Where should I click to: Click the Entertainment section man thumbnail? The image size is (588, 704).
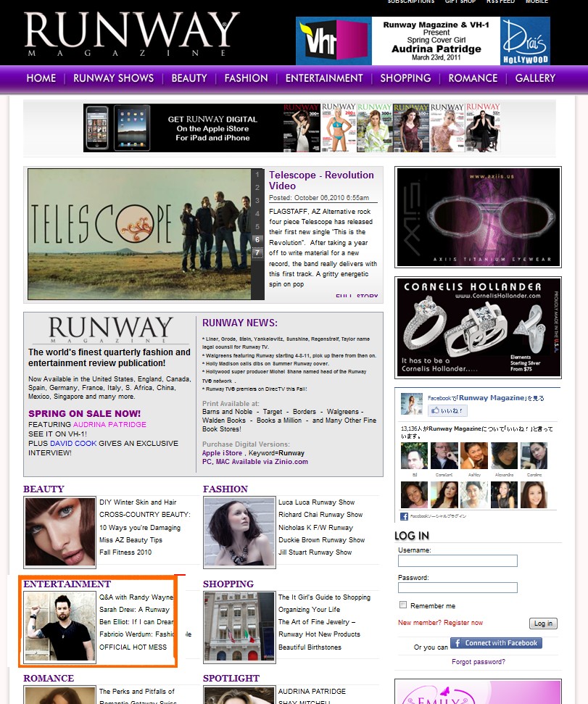60,626
